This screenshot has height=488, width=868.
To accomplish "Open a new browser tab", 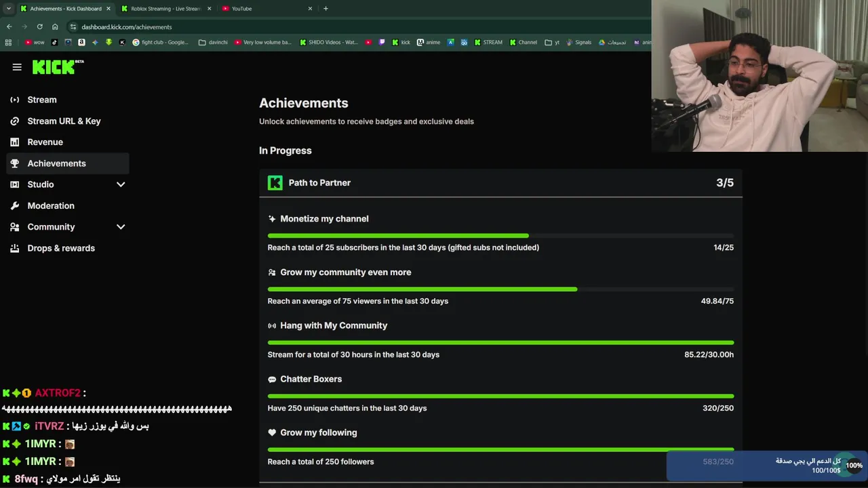I will [325, 9].
